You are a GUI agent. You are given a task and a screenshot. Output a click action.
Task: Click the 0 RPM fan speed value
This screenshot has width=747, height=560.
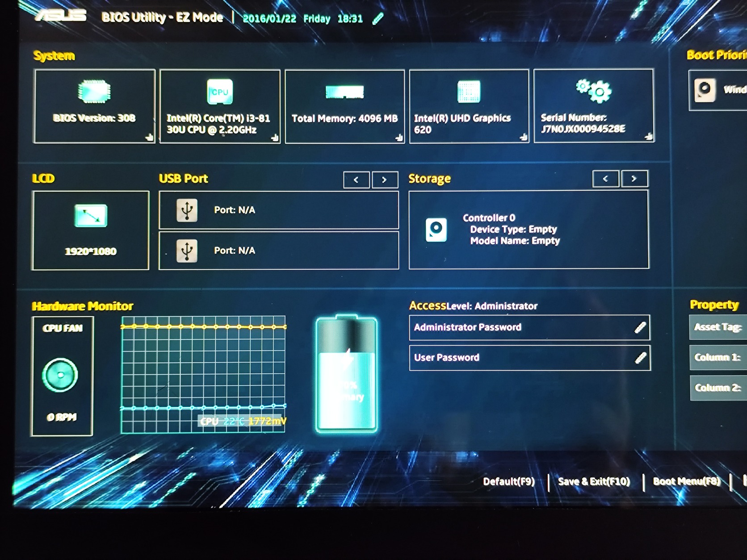click(x=62, y=417)
